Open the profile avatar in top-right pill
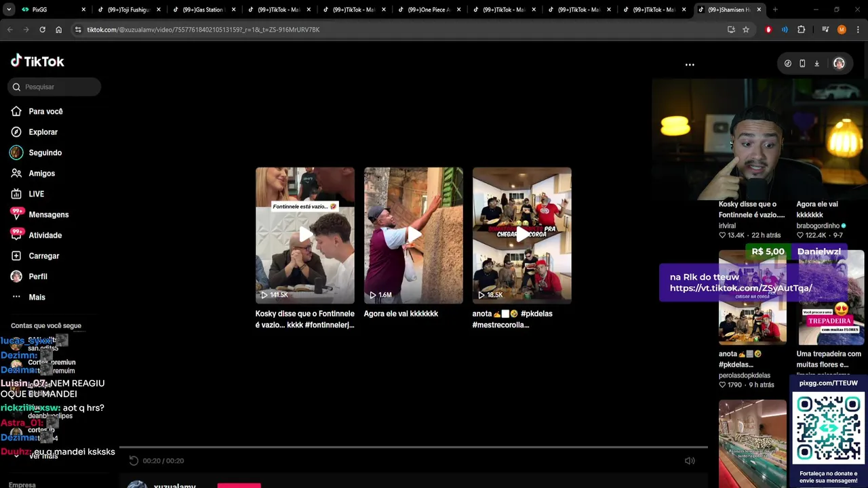Viewport: 868px width, 488px height. (x=839, y=64)
